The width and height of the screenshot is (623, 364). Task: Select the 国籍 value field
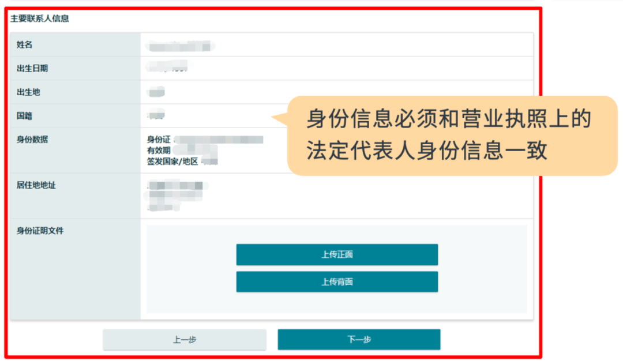pos(156,115)
